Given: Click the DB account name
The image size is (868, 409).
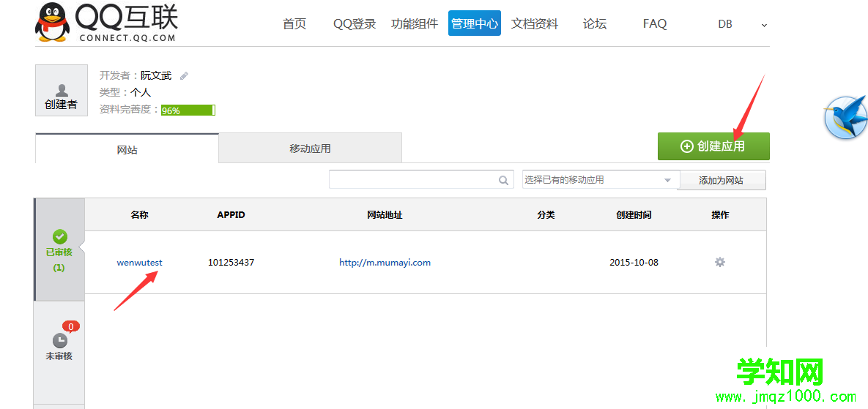Looking at the screenshot, I should tap(724, 24).
